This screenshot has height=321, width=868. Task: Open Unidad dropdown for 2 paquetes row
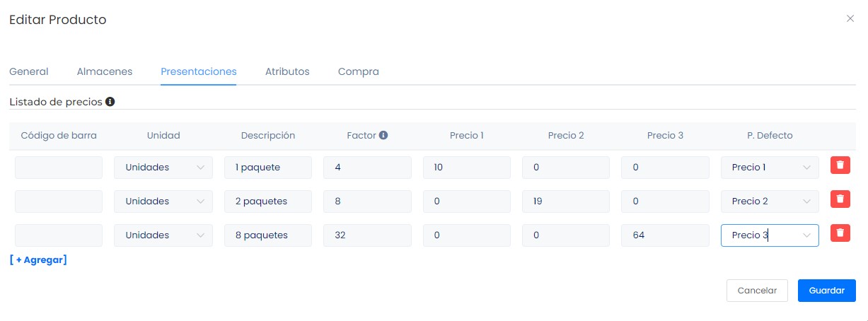[163, 202]
